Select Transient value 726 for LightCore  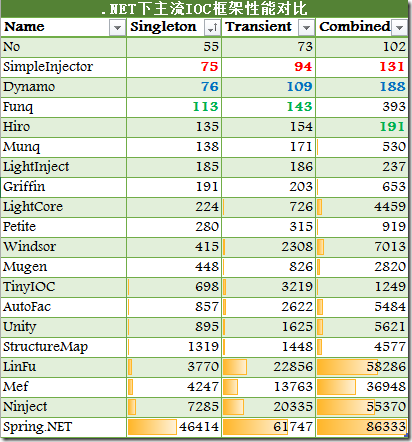point(301,207)
